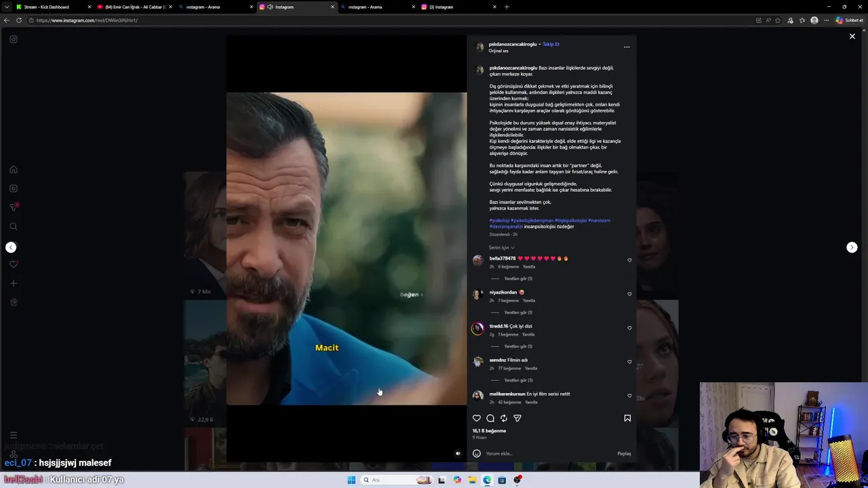Screen dimensions: 868x488
Task: Open the Copilot app in the taskbar
Action: pos(457,480)
